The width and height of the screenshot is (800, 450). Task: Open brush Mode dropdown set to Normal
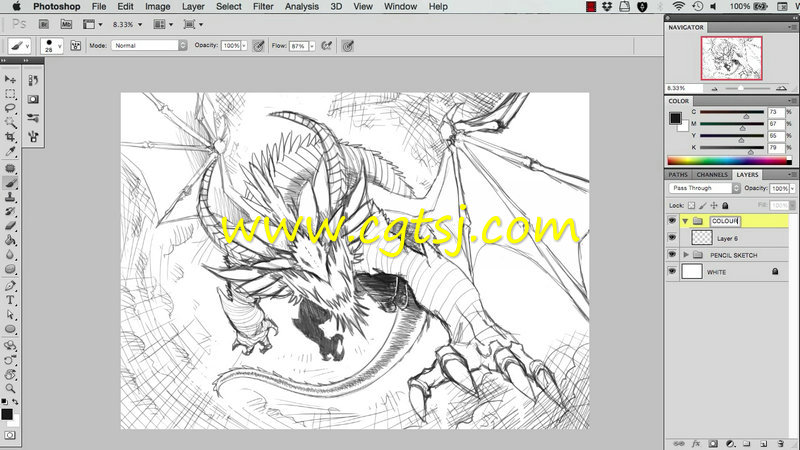click(x=149, y=45)
